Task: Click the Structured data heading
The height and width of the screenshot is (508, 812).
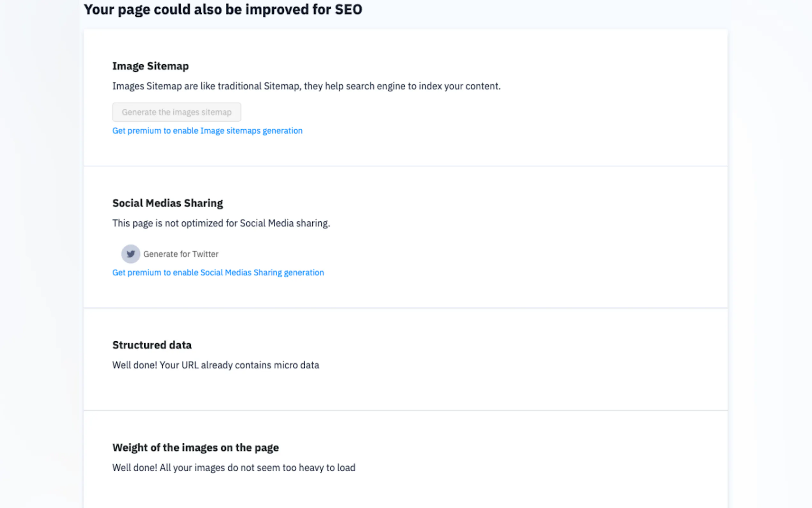Action: (x=152, y=345)
